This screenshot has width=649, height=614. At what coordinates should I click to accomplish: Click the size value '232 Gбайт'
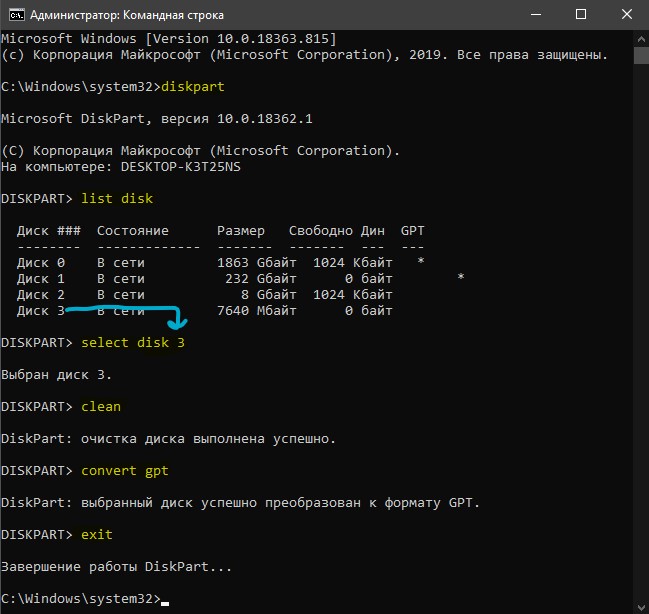[261, 279]
